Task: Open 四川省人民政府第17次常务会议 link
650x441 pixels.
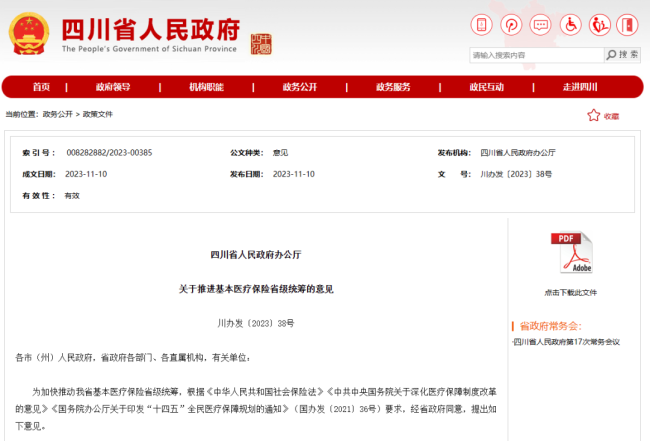Action: tap(566, 342)
